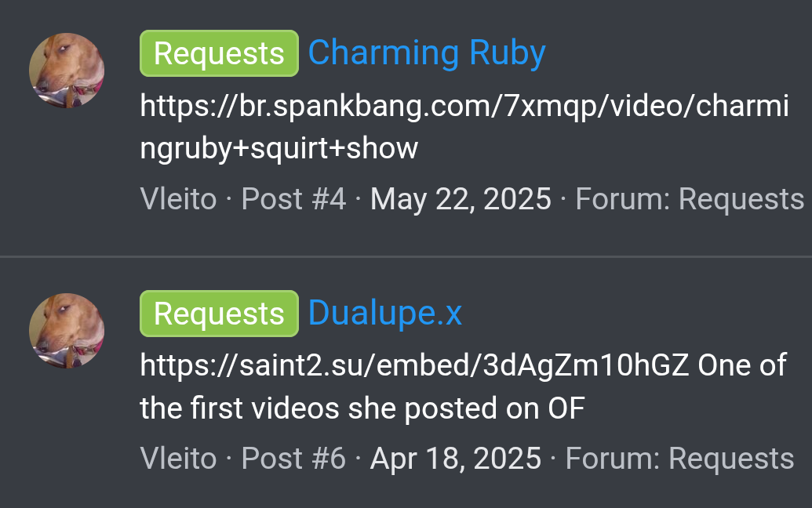View the Vleito profile on Post #4
The image size is (812, 508).
[x=178, y=199]
